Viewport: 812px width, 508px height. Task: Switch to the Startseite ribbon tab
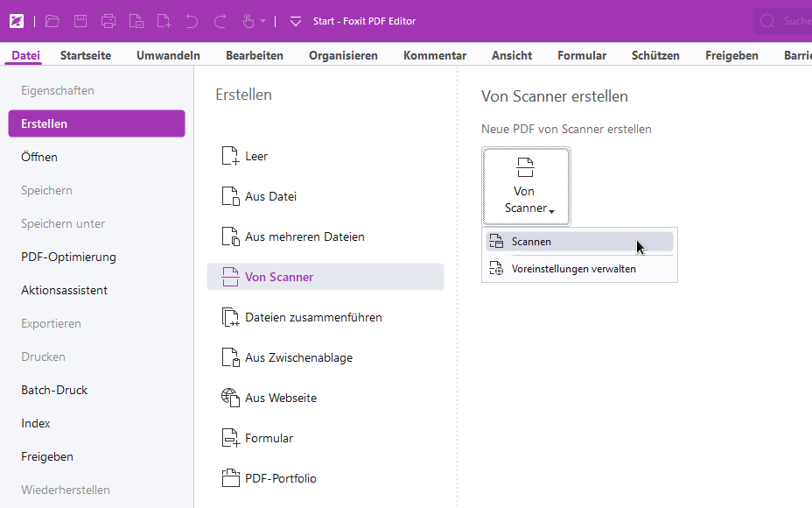tap(86, 55)
